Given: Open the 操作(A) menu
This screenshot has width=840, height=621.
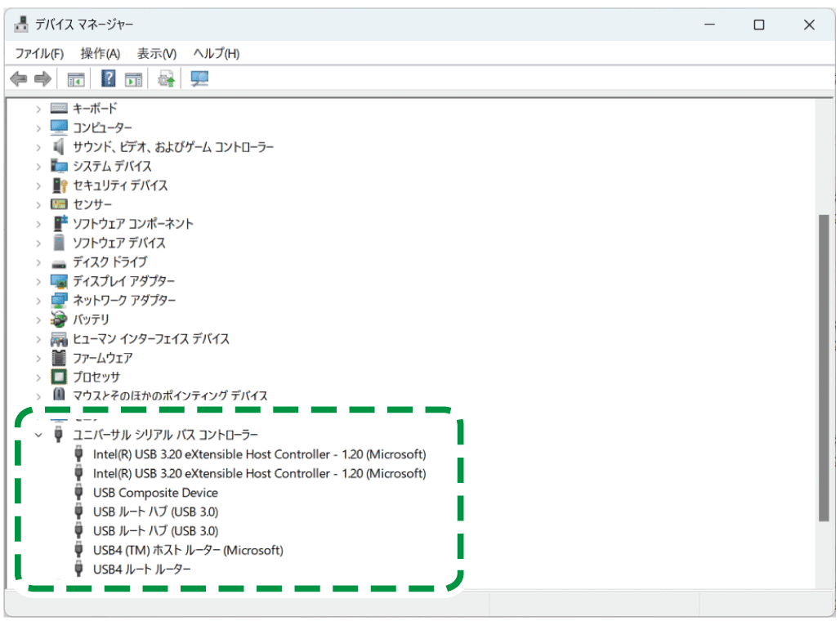Looking at the screenshot, I should 100,54.
